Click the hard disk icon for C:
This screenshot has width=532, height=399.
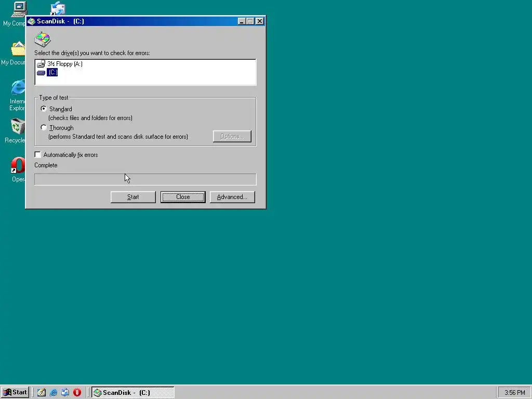pyautogui.click(x=41, y=73)
